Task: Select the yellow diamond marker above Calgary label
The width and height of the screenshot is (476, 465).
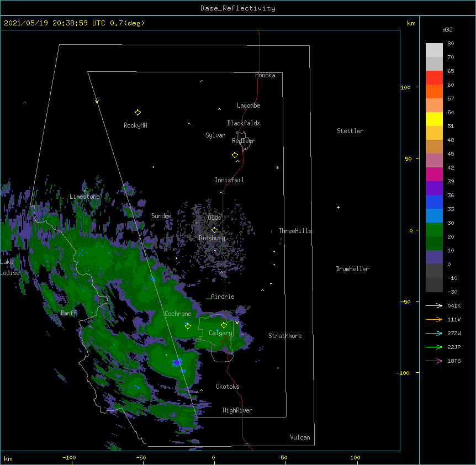Action: pos(224,325)
